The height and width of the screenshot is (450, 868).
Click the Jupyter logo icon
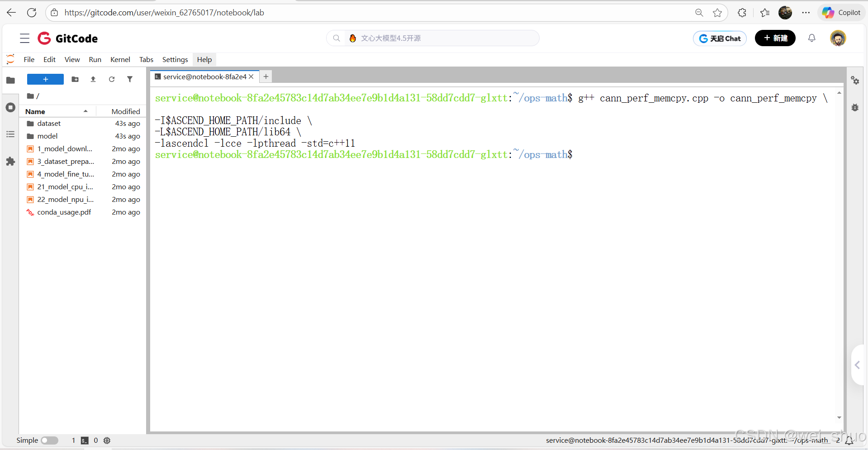(x=10, y=59)
